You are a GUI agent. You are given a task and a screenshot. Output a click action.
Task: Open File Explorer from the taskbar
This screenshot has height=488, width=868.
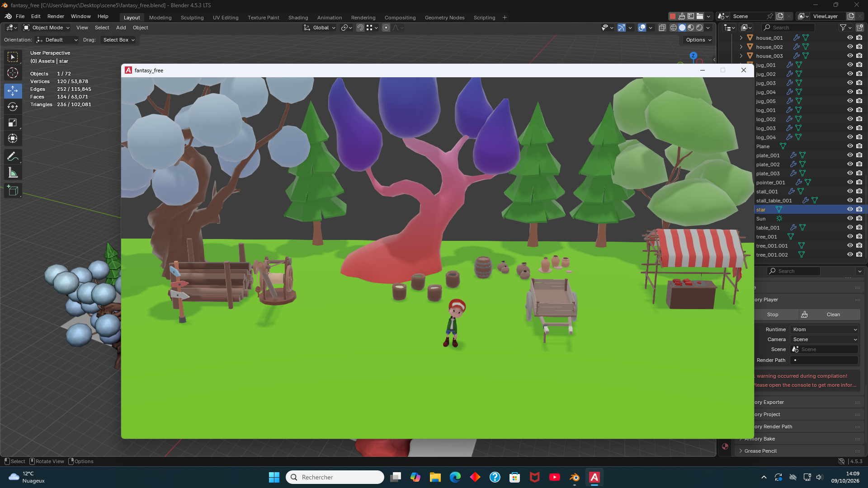435,477
